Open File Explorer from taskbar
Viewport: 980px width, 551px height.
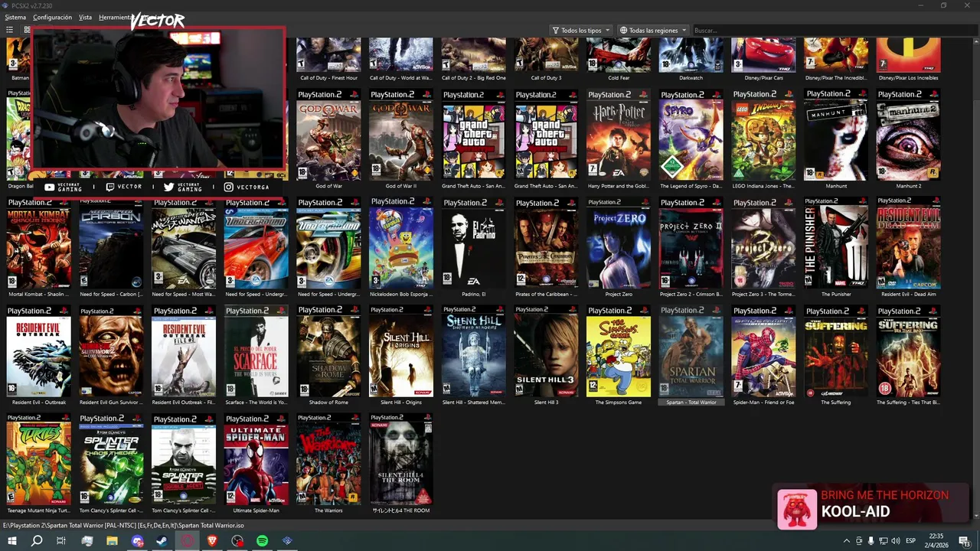[x=112, y=541]
